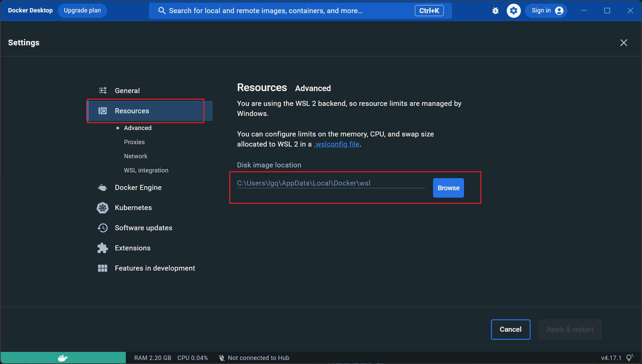Viewport: 642px width, 364px height.
Task: Click the RAM 2.20 GB status text
Action: (x=153, y=358)
